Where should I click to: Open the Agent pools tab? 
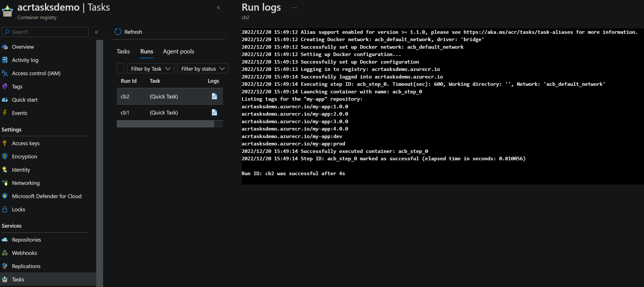[178, 51]
